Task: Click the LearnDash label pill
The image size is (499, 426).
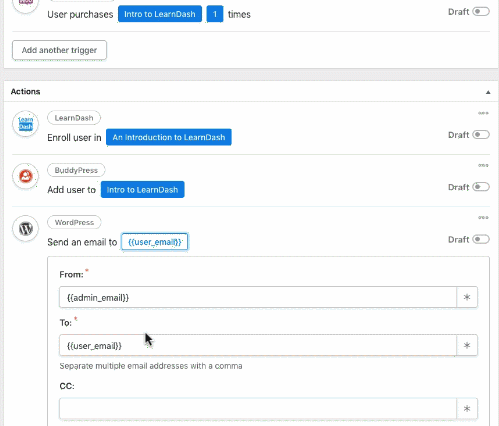Action: tap(74, 118)
